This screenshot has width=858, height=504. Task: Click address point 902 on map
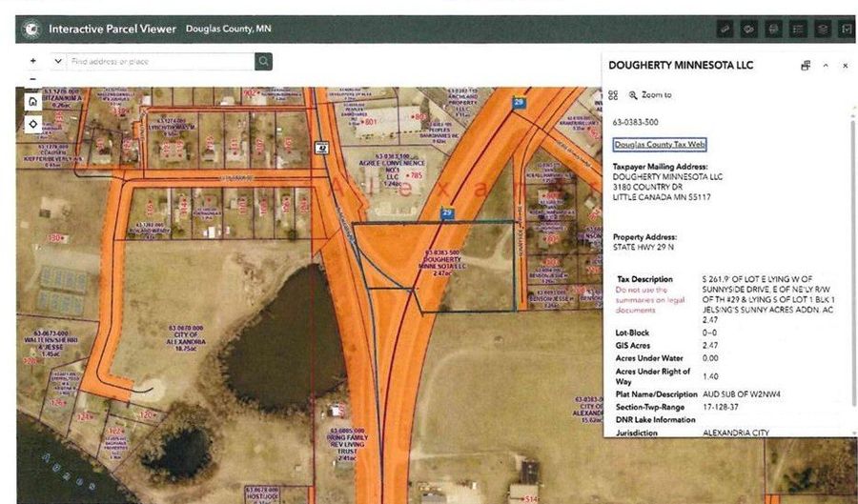click(x=251, y=93)
